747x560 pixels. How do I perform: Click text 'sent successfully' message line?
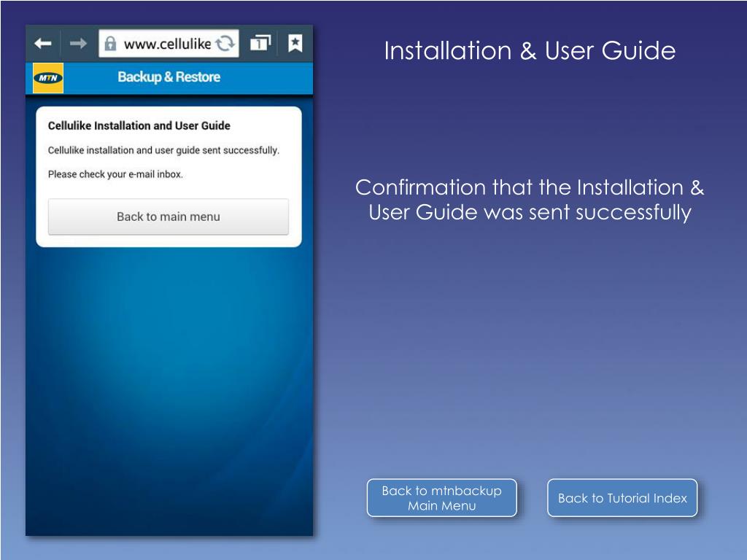point(163,150)
